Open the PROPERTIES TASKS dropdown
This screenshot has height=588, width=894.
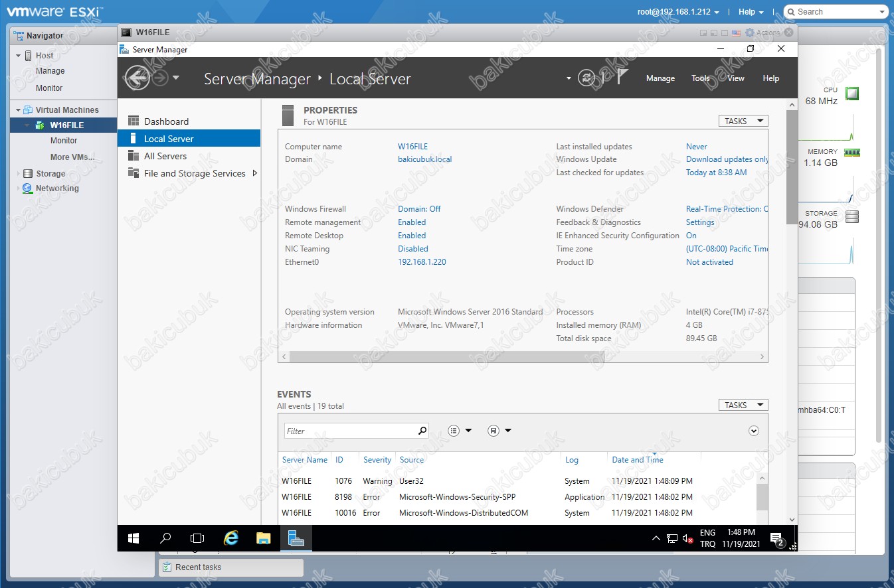tap(743, 121)
